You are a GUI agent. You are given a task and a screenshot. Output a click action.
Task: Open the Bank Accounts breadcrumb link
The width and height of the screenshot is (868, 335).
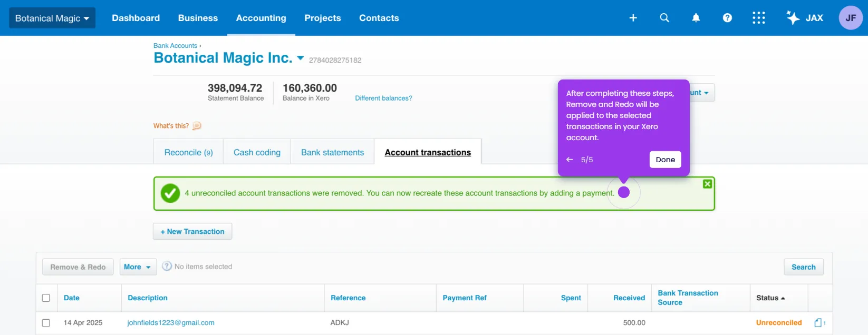[x=175, y=46]
